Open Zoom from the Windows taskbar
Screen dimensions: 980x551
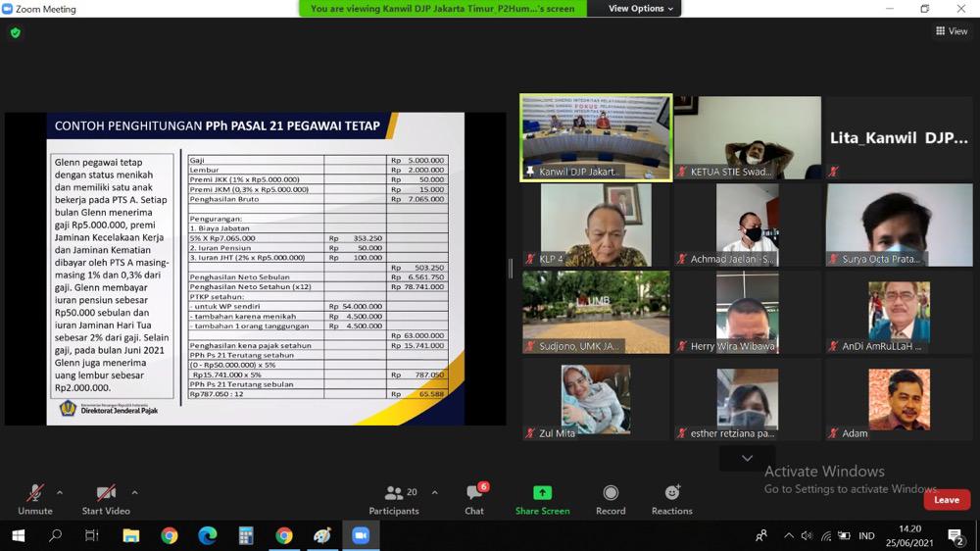click(360, 535)
